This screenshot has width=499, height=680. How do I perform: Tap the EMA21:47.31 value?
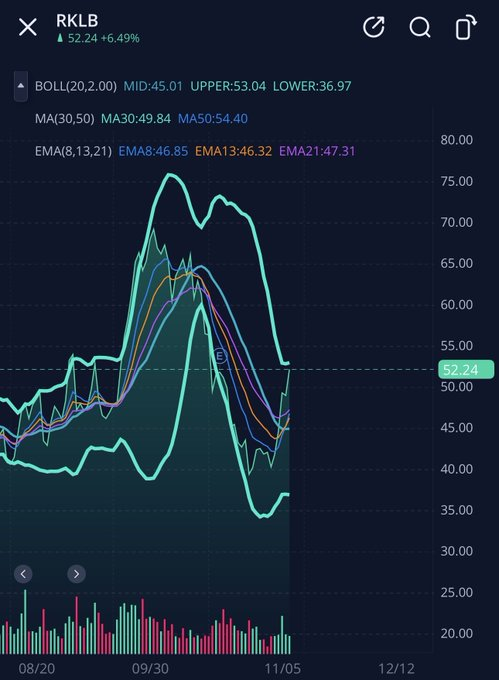[317, 151]
